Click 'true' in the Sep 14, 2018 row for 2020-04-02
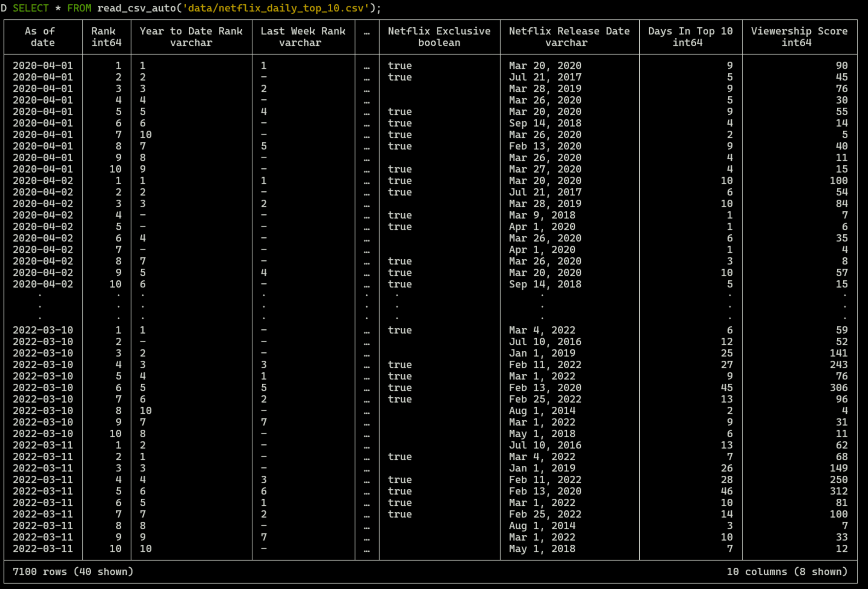This screenshot has width=868, height=589. [x=400, y=284]
